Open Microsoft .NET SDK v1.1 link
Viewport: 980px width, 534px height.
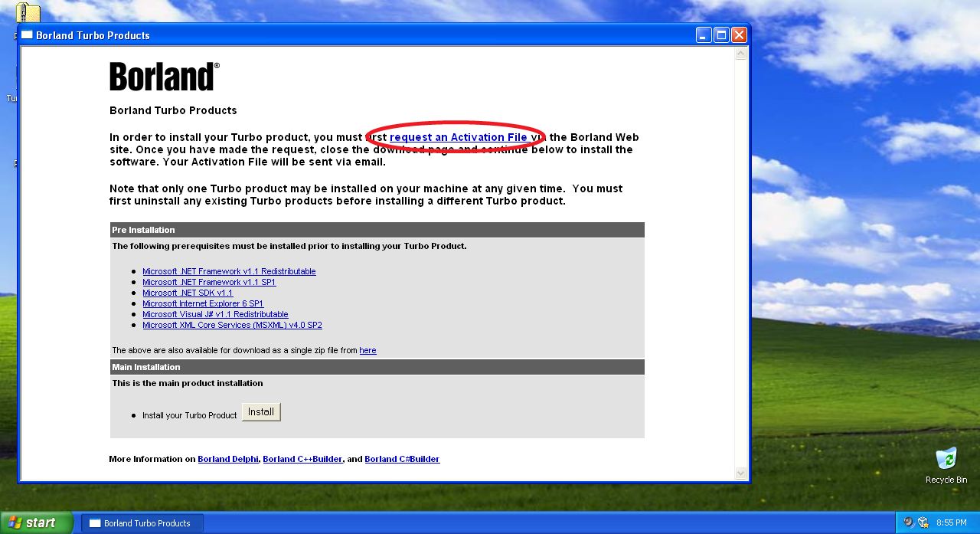[x=188, y=293]
